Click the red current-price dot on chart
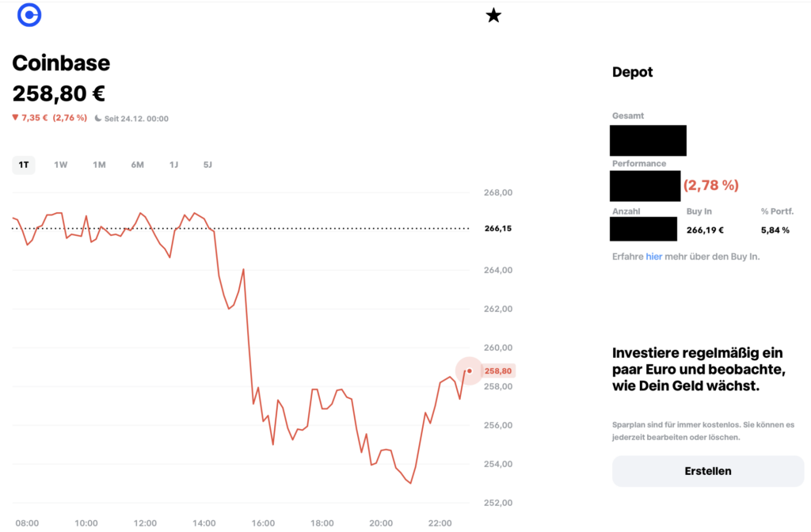This screenshot has height=532, width=811. point(469,370)
